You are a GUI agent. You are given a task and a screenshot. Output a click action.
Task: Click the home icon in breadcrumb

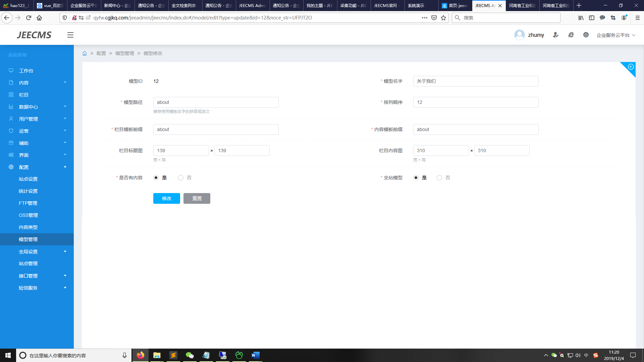click(85, 53)
